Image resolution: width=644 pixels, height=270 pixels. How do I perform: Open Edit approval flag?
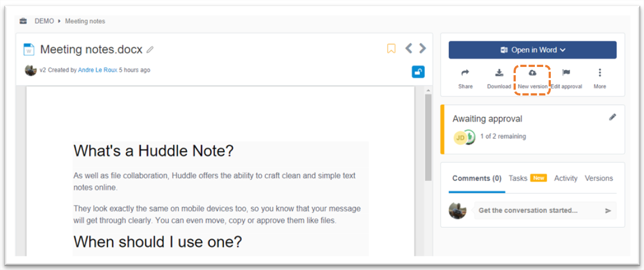pos(566,79)
